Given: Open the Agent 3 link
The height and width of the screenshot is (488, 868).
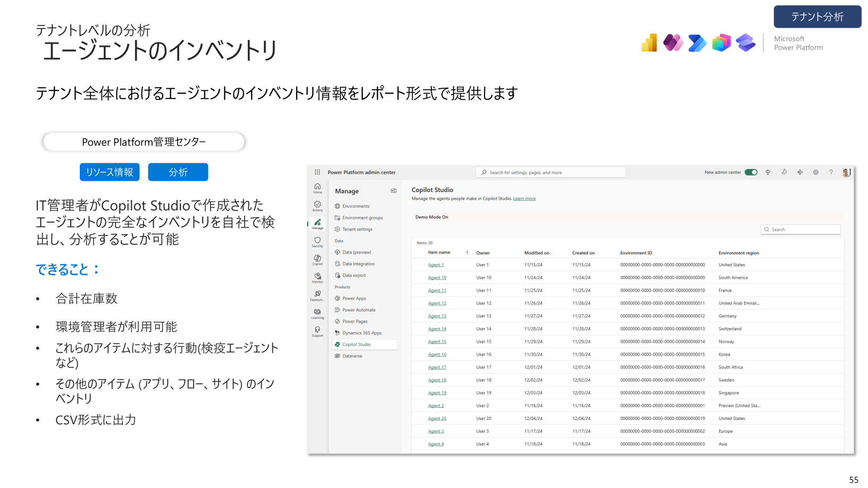Looking at the screenshot, I should [x=436, y=431].
